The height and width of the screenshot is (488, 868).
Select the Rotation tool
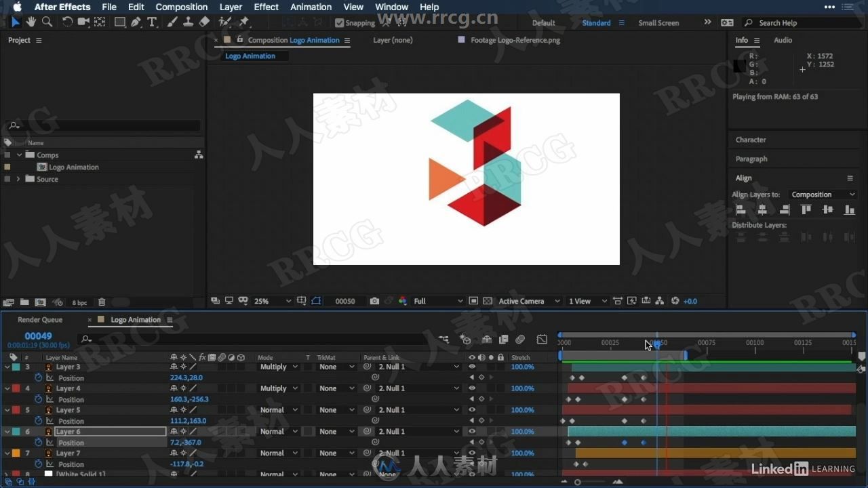point(67,22)
